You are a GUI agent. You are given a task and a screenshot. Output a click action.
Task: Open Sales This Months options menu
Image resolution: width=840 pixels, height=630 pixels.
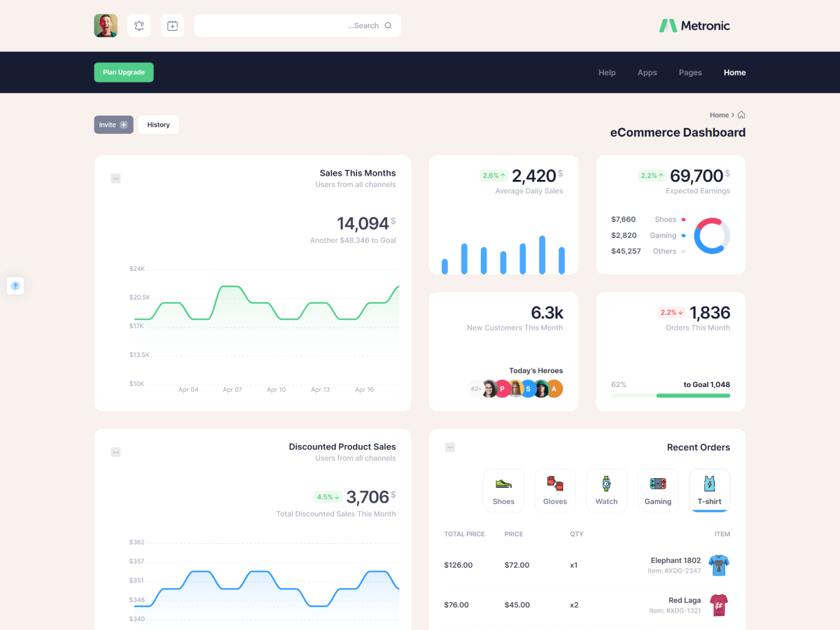point(115,178)
